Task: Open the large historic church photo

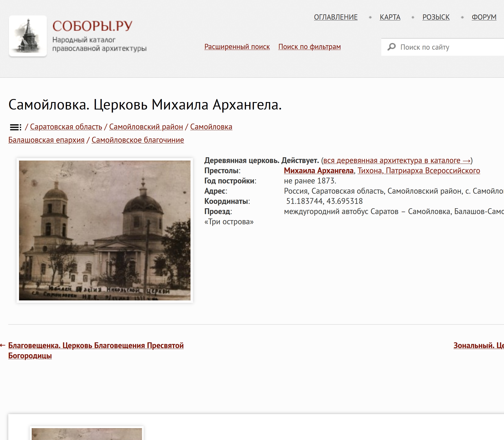Action: click(105, 230)
